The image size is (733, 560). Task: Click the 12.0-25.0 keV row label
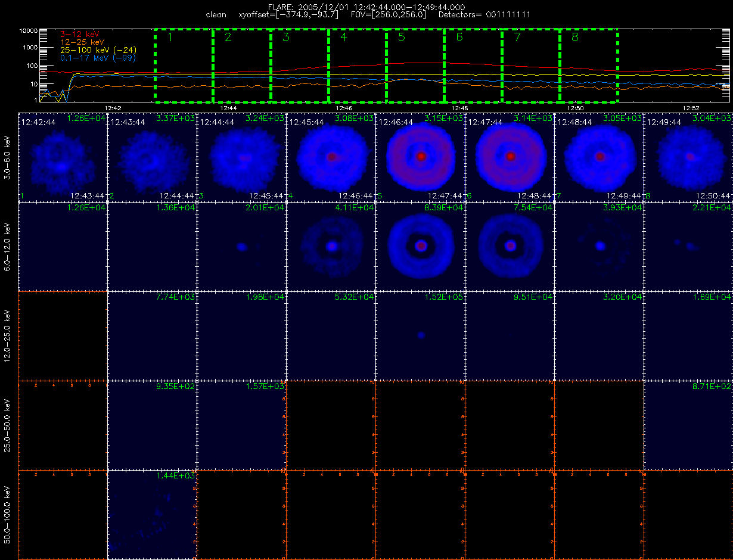click(8, 335)
